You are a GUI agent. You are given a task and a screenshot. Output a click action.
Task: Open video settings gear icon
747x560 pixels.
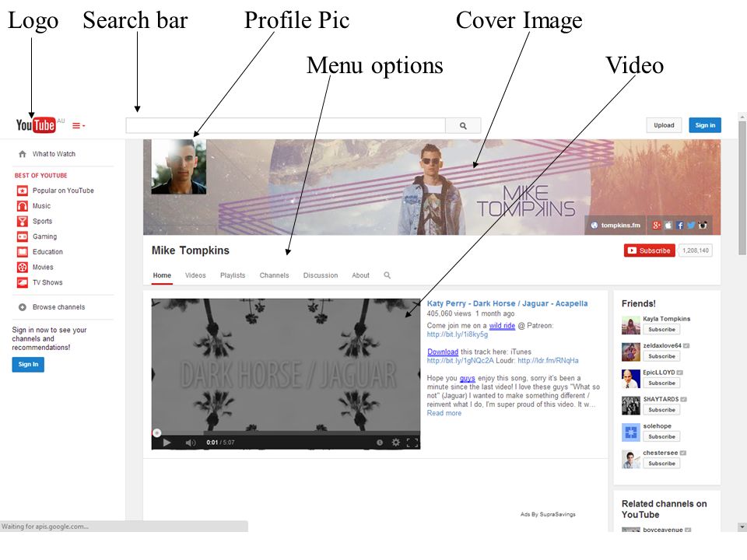(x=395, y=443)
